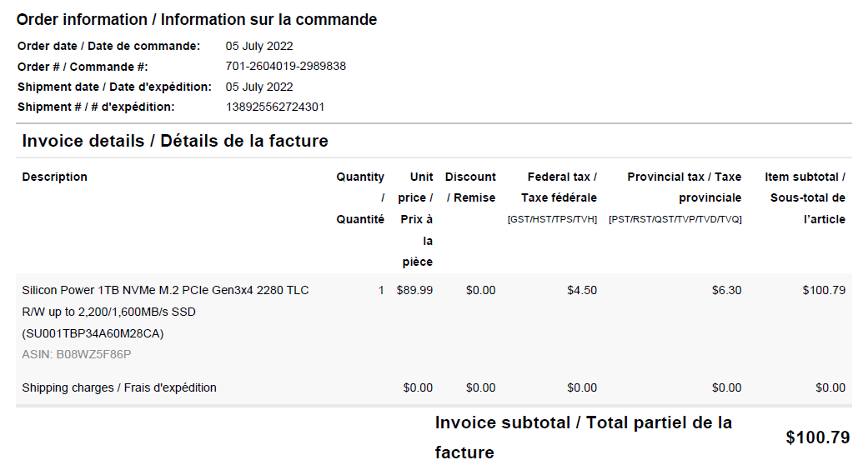Click the Invoice details section heading
Viewport: 868px width, 475px height.
coord(175,141)
